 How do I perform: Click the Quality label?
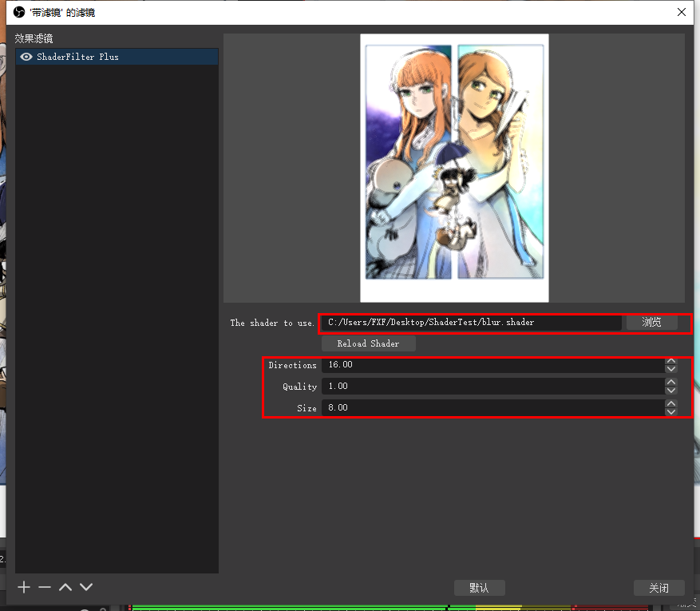pyautogui.click(x=299, y=387)
